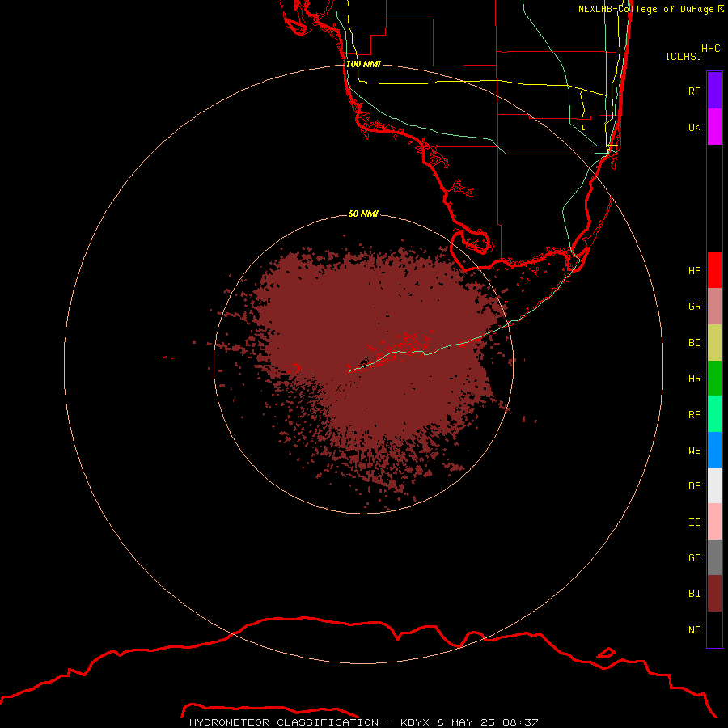
Task: Click the UK magenta legend swatch
Action: 714,127
